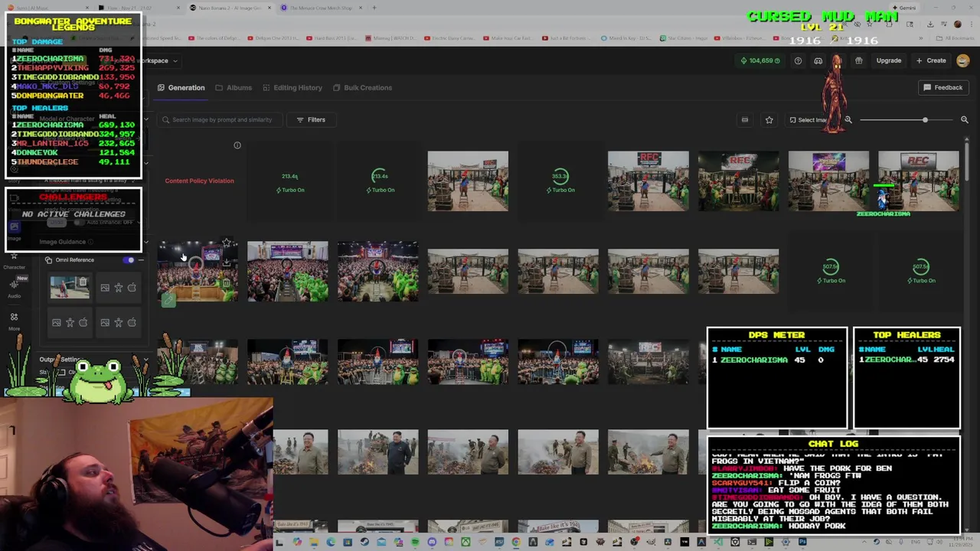Open a new browser tab with plus
This screenshot has width=980, height=551.
374,8
